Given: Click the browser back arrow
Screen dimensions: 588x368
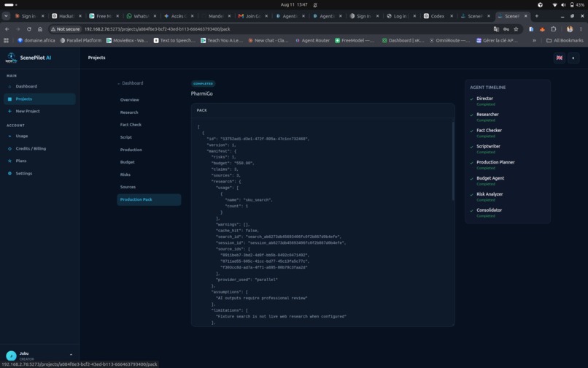Looking at the screenshot, I should 7,29.
